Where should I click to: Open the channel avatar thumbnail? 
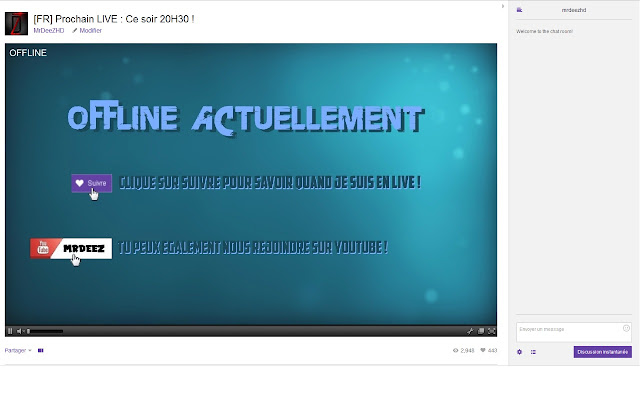[16, 24]
